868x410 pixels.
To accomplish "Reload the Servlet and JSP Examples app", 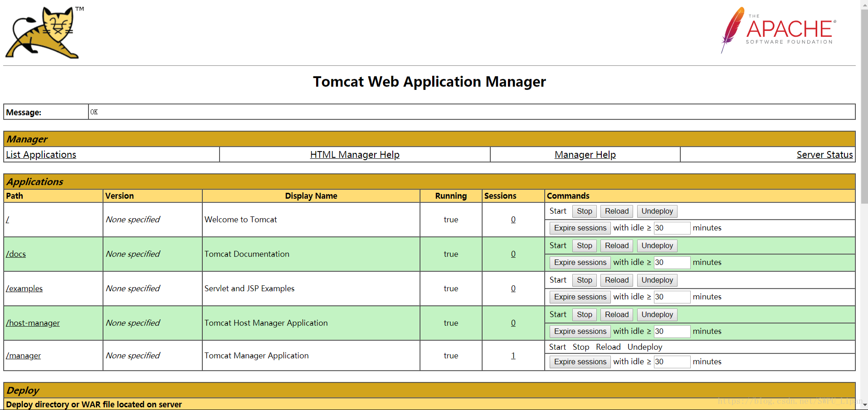I will click(x=617, y=280).
